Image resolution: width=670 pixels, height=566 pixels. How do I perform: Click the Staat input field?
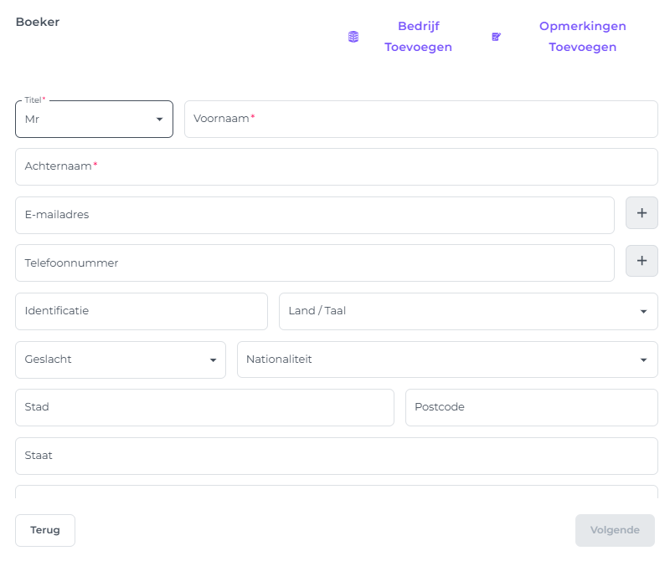click(x=336, y=455)
